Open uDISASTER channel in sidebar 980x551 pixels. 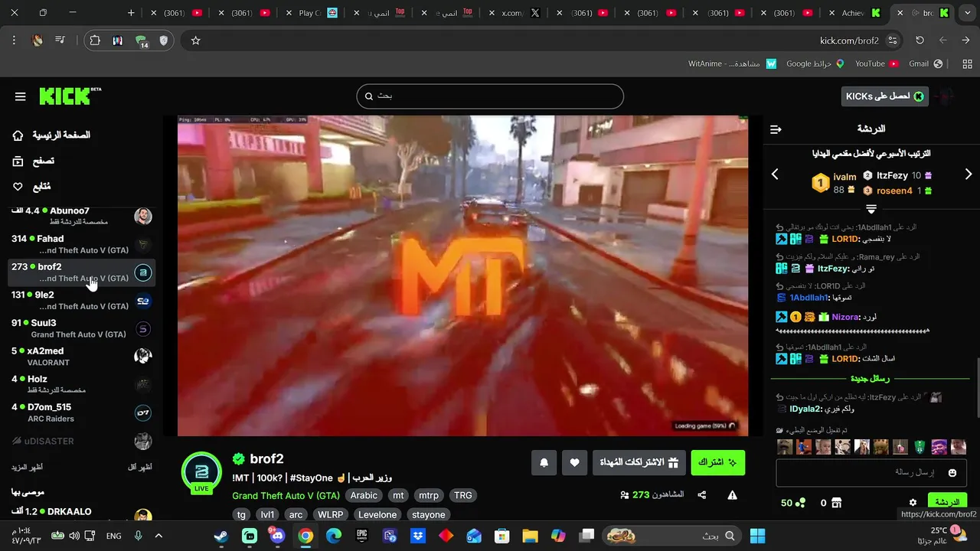80,441
